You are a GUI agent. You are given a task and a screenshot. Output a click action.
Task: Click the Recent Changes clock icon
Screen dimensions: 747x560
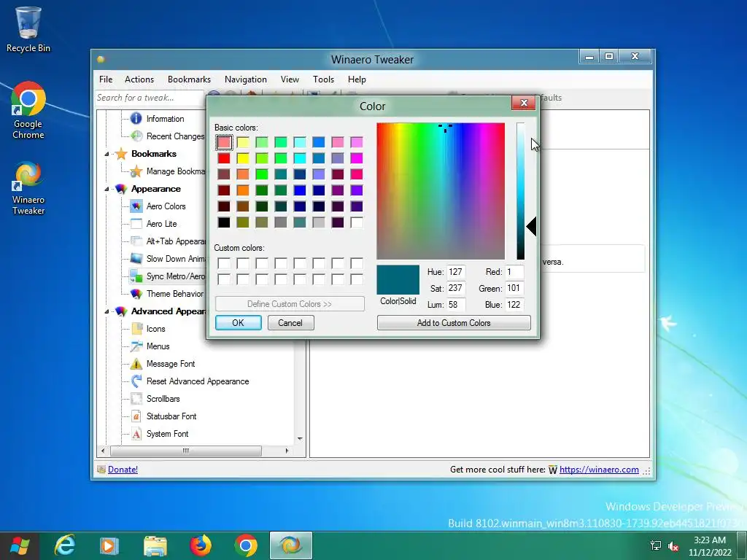click(136, 136)
